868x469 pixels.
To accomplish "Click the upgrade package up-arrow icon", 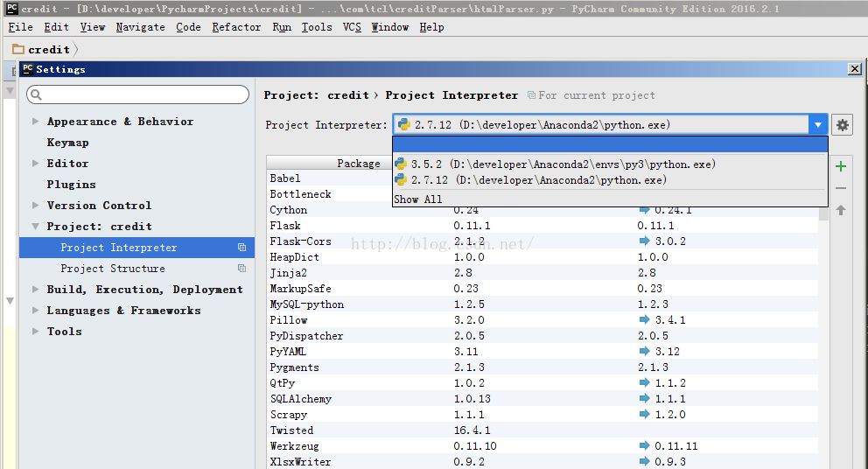I will [x=841, y=210].
